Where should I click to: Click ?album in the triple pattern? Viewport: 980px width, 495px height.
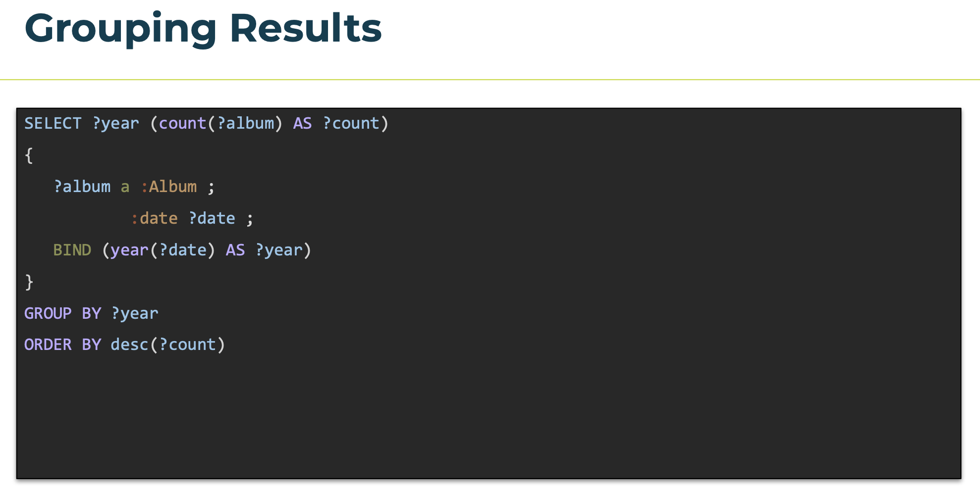(x=82, y=187)
